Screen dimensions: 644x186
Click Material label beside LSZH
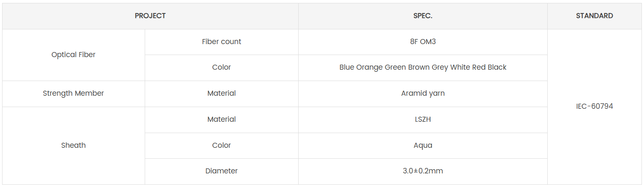click(x=222, y=119)
